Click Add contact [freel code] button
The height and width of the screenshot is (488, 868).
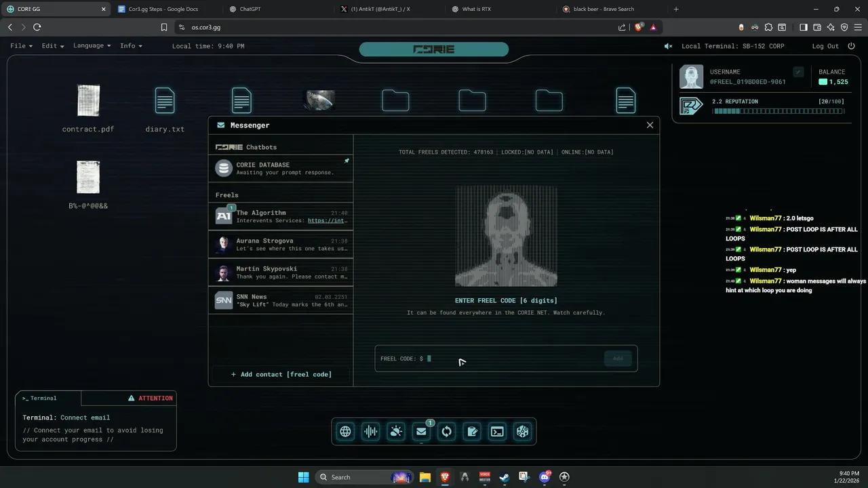(x=281, y=374)
